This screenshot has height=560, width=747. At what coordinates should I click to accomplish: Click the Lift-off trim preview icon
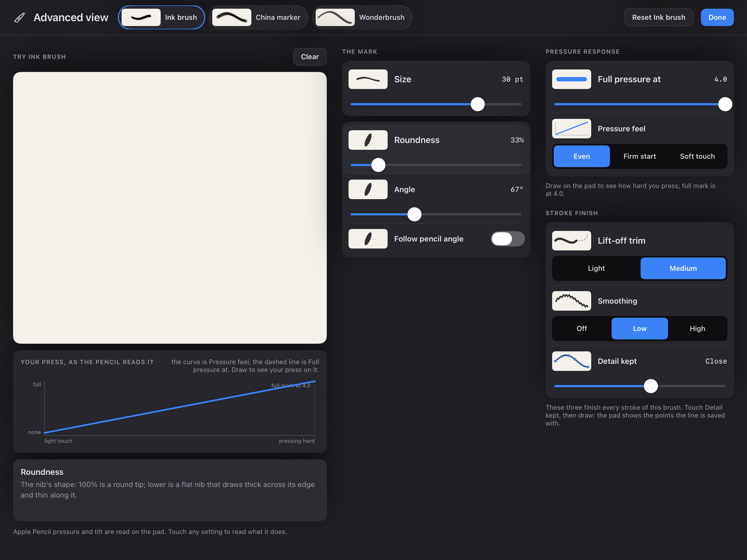572,240
